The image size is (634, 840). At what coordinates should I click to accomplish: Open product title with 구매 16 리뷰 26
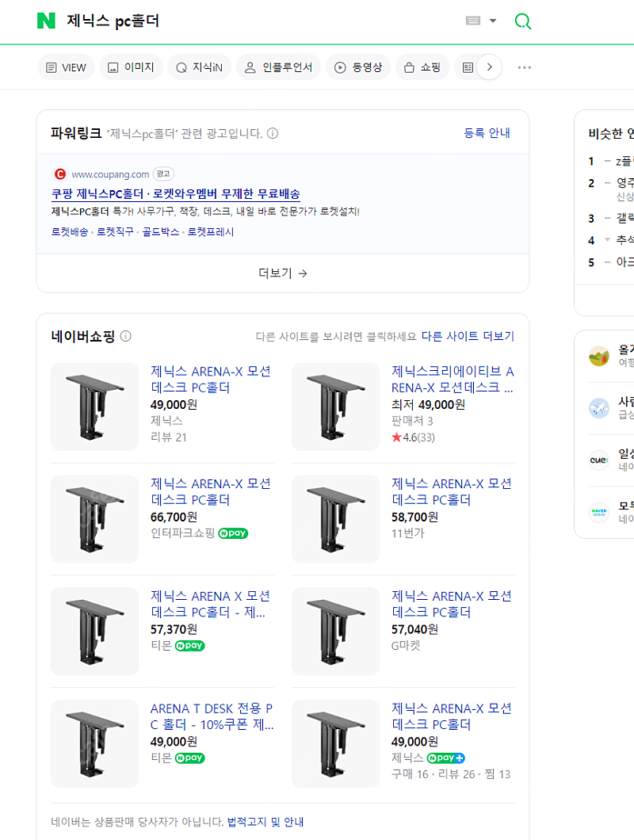pos(452,717)
